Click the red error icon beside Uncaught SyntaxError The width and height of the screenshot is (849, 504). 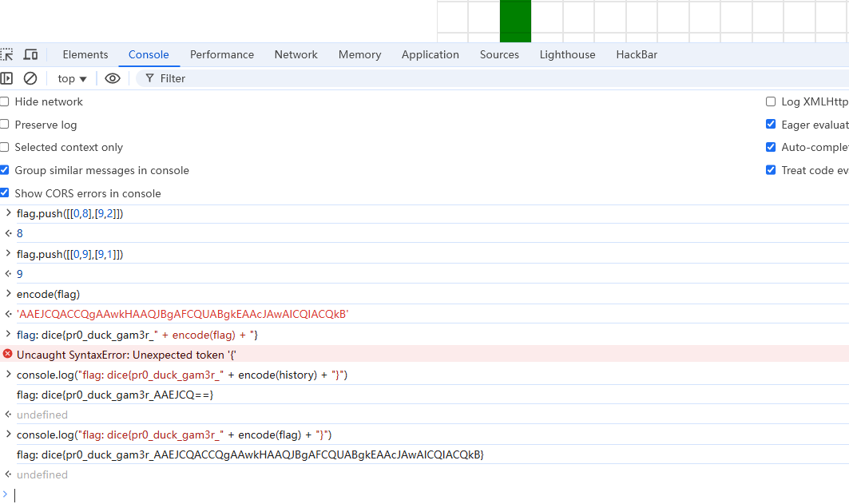click(8, 354)
